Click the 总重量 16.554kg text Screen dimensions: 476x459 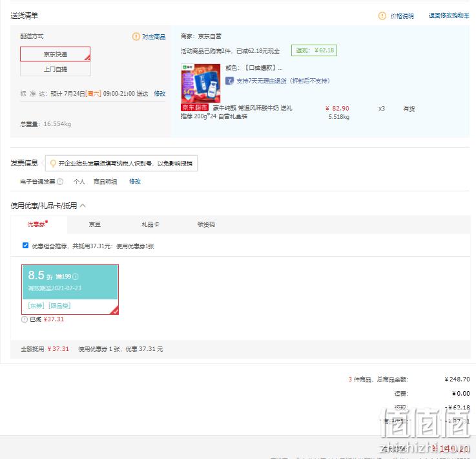pyautogui.click(x=46, y=124)
